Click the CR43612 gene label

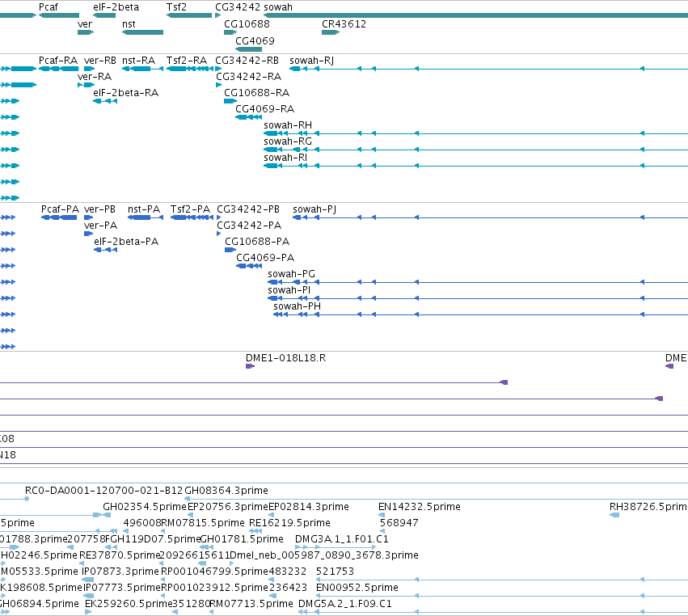point(344,24)
